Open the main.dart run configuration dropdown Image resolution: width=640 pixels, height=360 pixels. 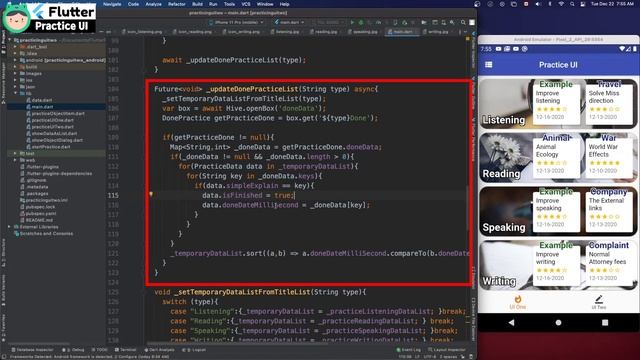289,22
